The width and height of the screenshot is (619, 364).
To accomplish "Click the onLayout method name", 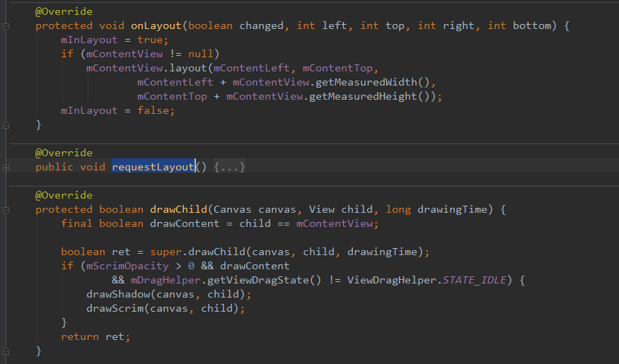I will pyautogui.click(x=156, y=26).
